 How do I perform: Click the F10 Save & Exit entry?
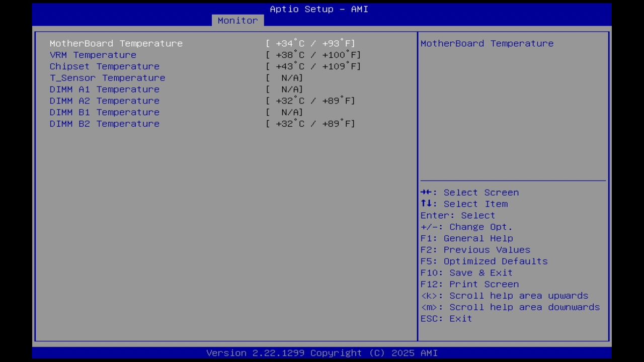tap(480, 273)
